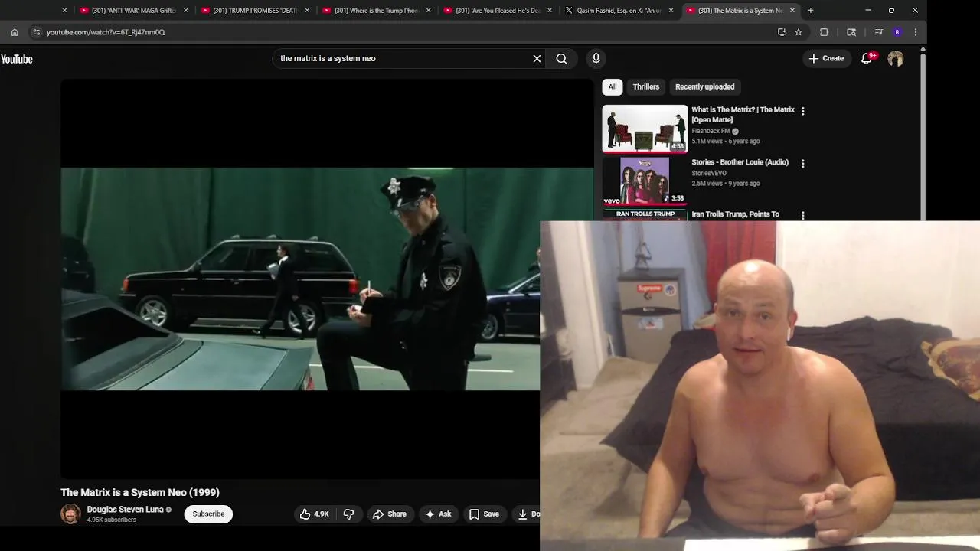The height and width of the screenshot is (551, 980).
Task: Save the video to a playlist
Action: [x=484, y=514]
